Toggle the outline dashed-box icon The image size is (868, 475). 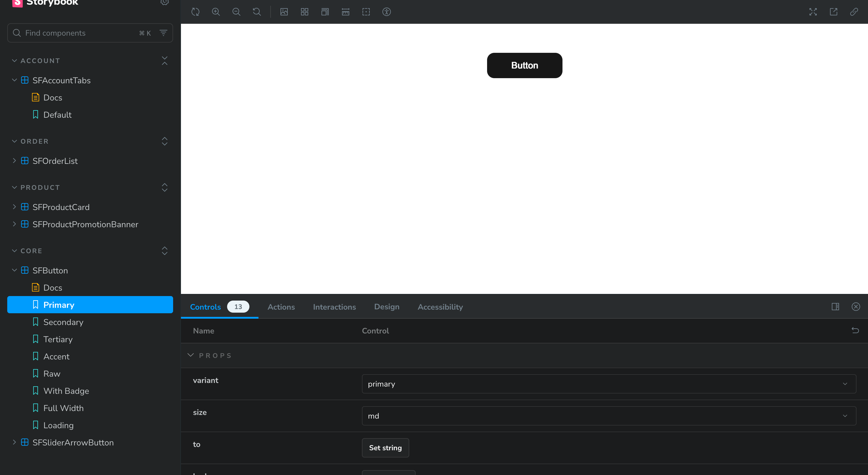366,12
